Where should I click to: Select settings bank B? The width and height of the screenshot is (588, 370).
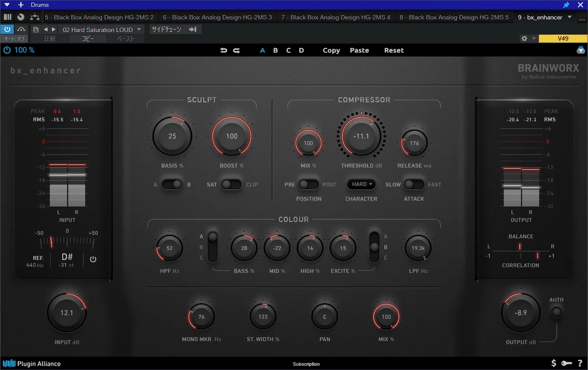click(x=275, y=50)
